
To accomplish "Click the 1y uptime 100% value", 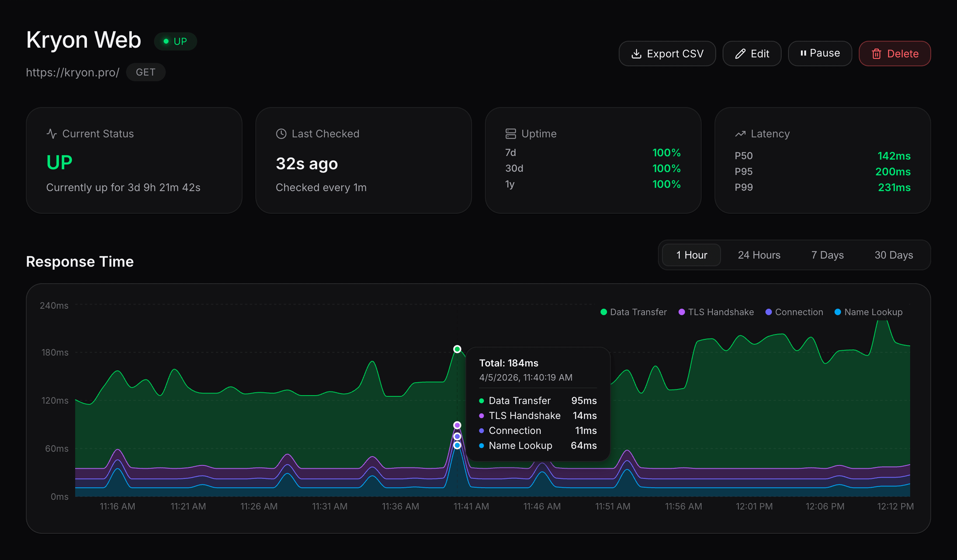I will pyautogui.click(x=667, y=184).
